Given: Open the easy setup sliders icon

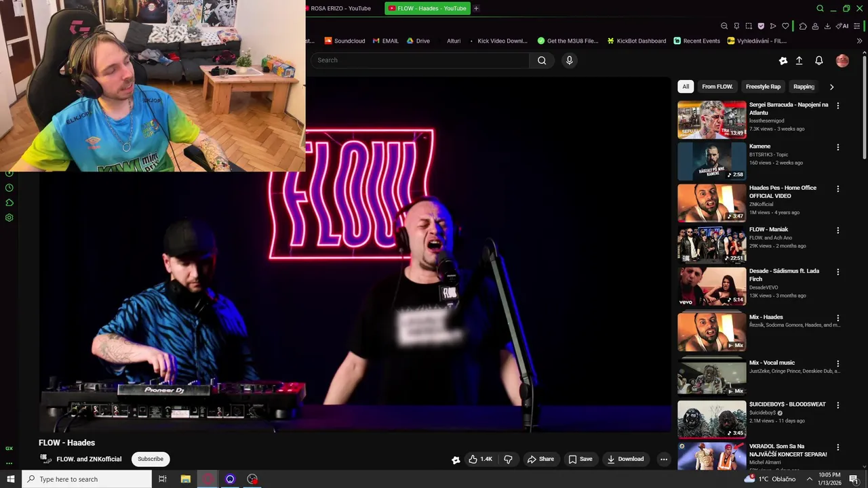Looking at the screenshot, I should (857, 26).
